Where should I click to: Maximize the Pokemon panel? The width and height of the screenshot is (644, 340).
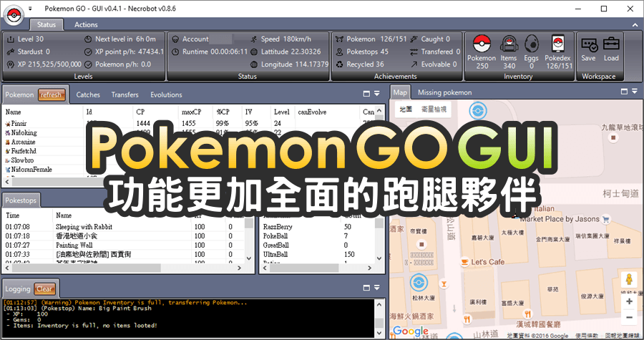(366, 94)
